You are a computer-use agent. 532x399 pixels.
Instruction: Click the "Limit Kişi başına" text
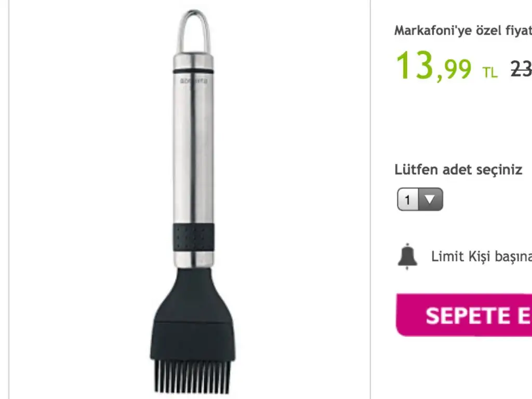482,257
